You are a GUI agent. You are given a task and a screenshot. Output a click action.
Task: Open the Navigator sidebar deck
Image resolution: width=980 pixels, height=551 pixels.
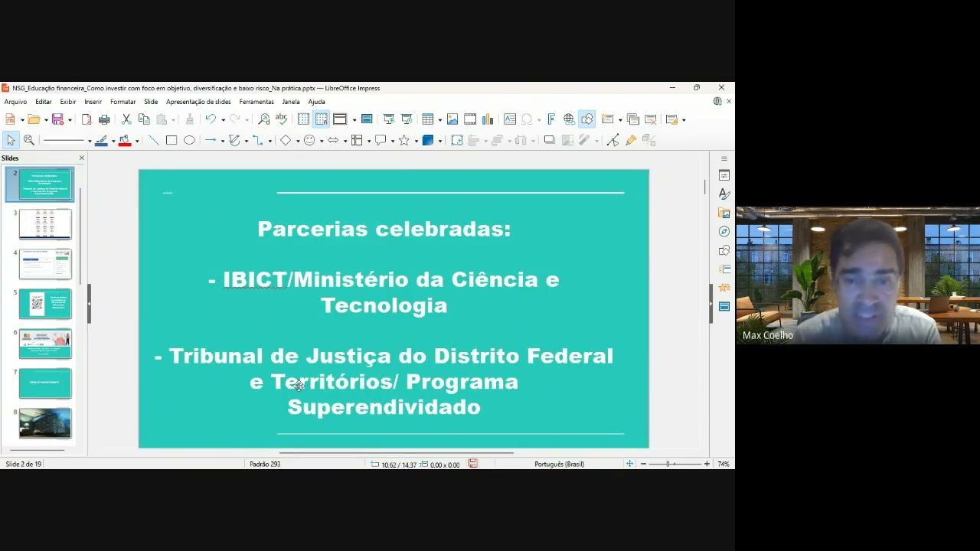click(x=724, y=232)
